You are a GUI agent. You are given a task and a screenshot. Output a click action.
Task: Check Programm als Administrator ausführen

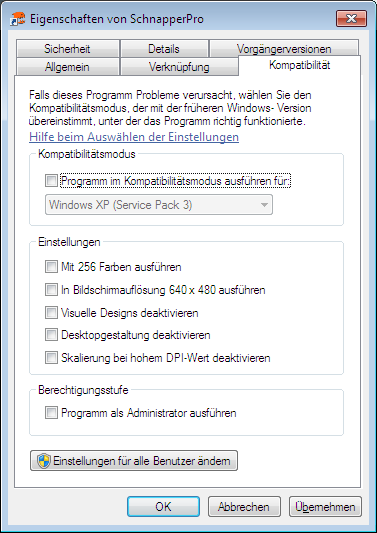pos(51,413)
